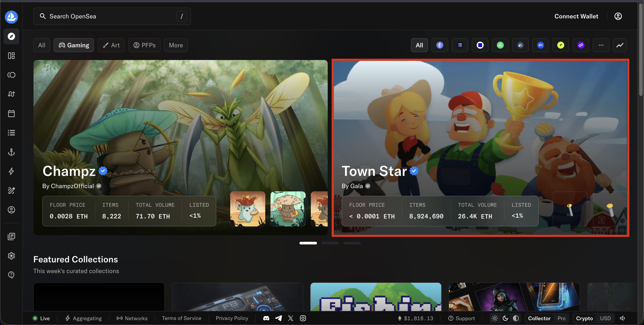Open the Support link

(462, 318)
